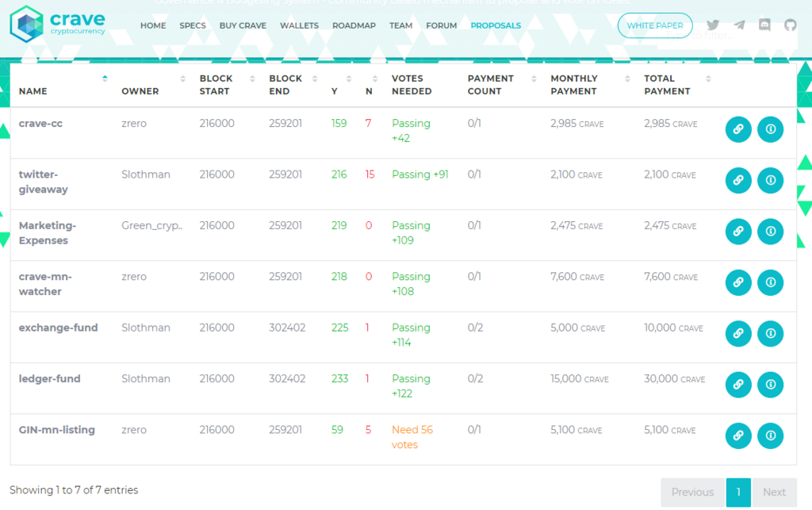Click the 30,000 CRAVE total payment
This screenshot has height=510, width=812.
coord(675,379)
